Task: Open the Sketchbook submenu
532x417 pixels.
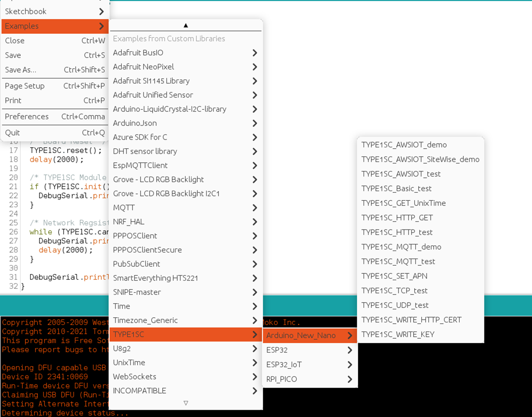Action: coord(55,11)
